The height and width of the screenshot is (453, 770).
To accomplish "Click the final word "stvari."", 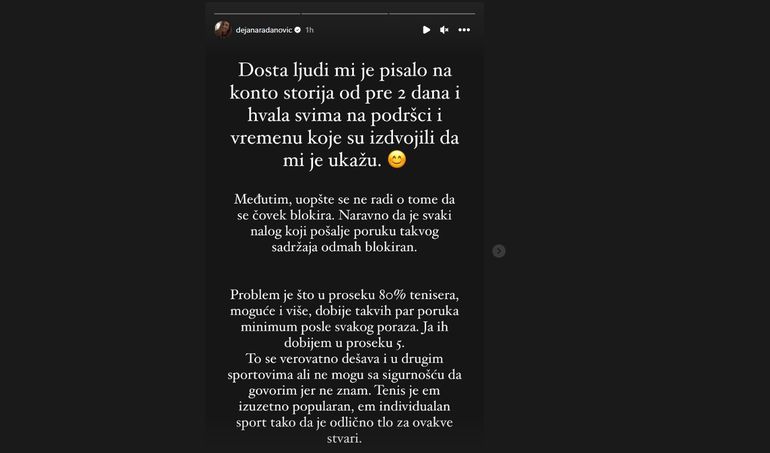I will click(344, 438).
